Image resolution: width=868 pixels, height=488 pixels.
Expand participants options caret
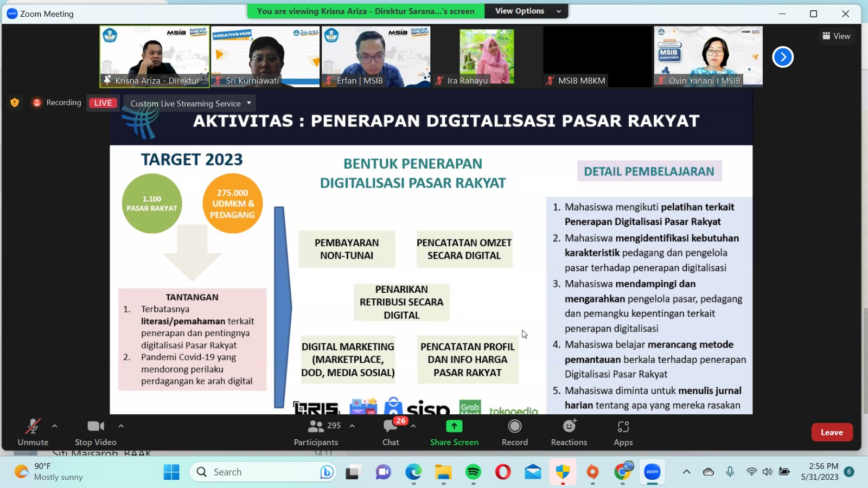[x=352, y=426]
